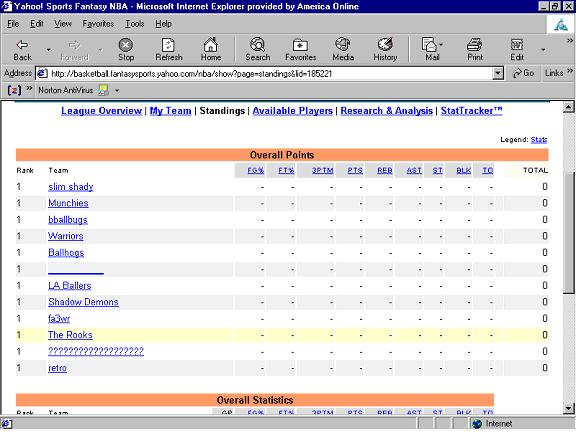Viewport: 576px width, 432px height.
Task: Refresh the page with Refresh icon
Action: (169, 50)
